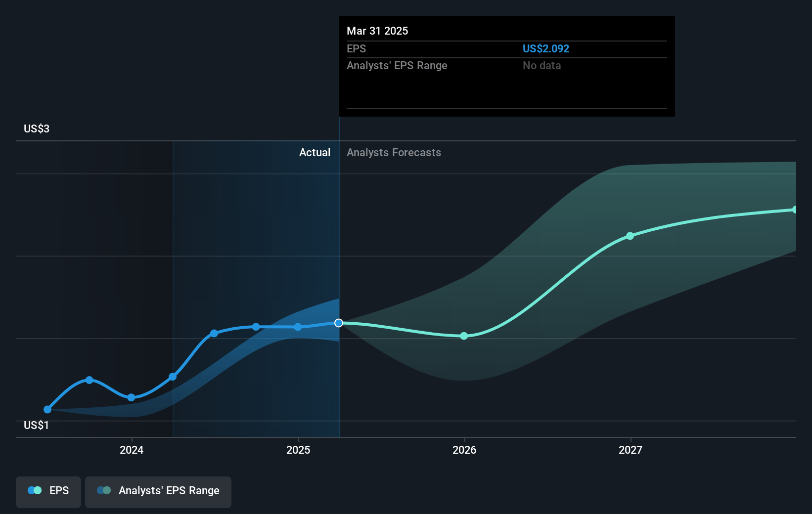812x514 pixels.
Task: Click the last forecast EPS point at the chart's right edge
Action: [x=795, y=210]
